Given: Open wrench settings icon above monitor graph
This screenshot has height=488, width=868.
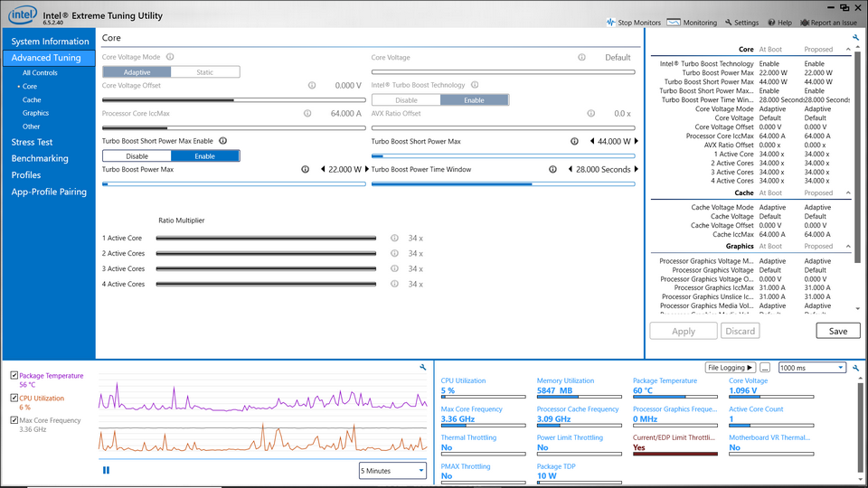Looking at the screenshot, I should click(423, 367).
